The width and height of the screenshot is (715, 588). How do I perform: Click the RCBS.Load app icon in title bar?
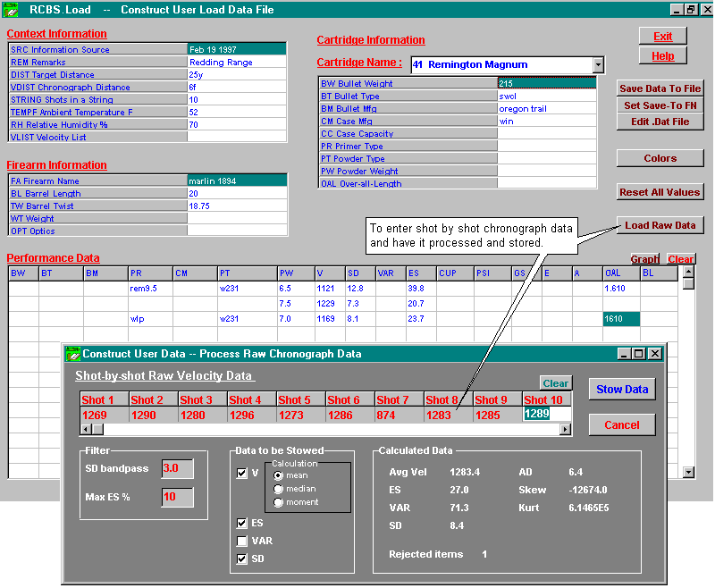click(x=11, y=10)
